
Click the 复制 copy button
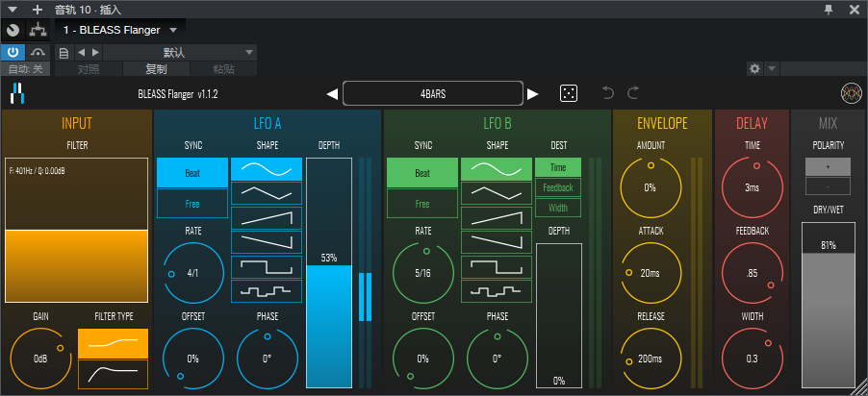coord(156,69)
